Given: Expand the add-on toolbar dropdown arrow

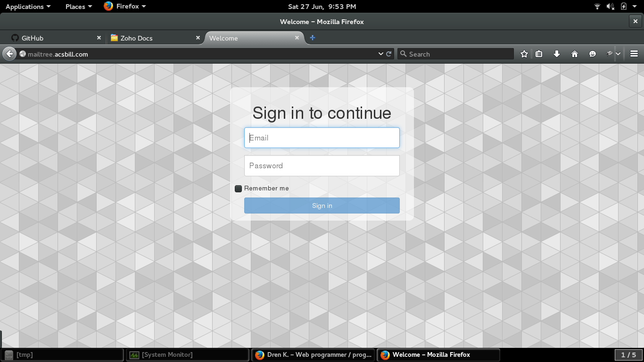Looking at the screenshot, I should tap(618, 54).
